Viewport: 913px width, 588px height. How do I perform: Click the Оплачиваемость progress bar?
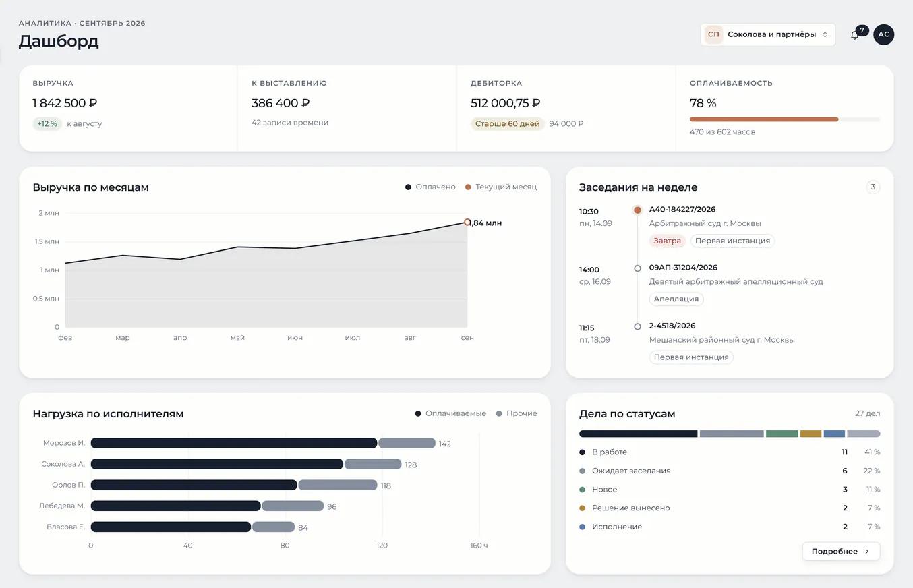point(784,119)
